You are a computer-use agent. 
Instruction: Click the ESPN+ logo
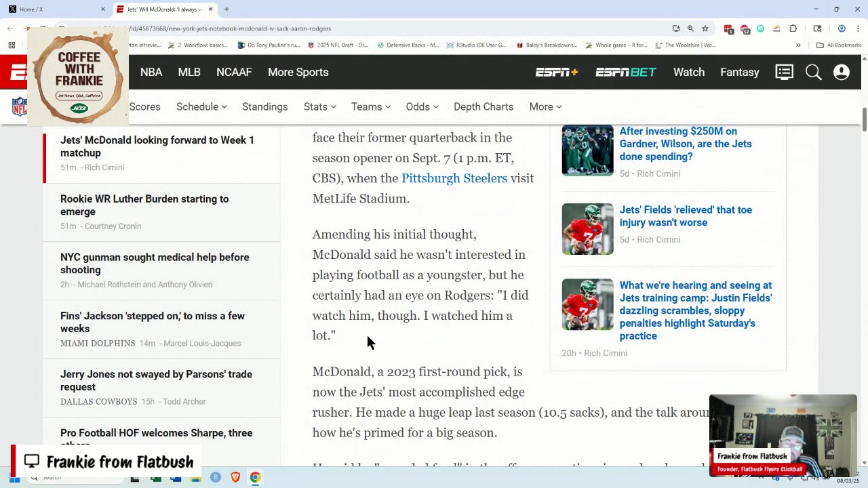pos(557,72)
